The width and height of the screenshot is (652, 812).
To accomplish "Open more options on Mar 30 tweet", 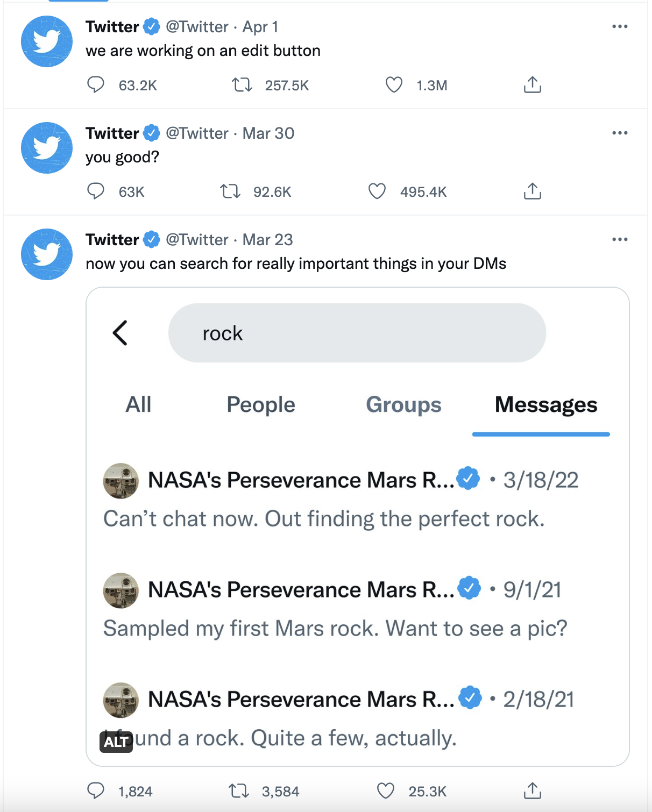I will tap(620, 133).
